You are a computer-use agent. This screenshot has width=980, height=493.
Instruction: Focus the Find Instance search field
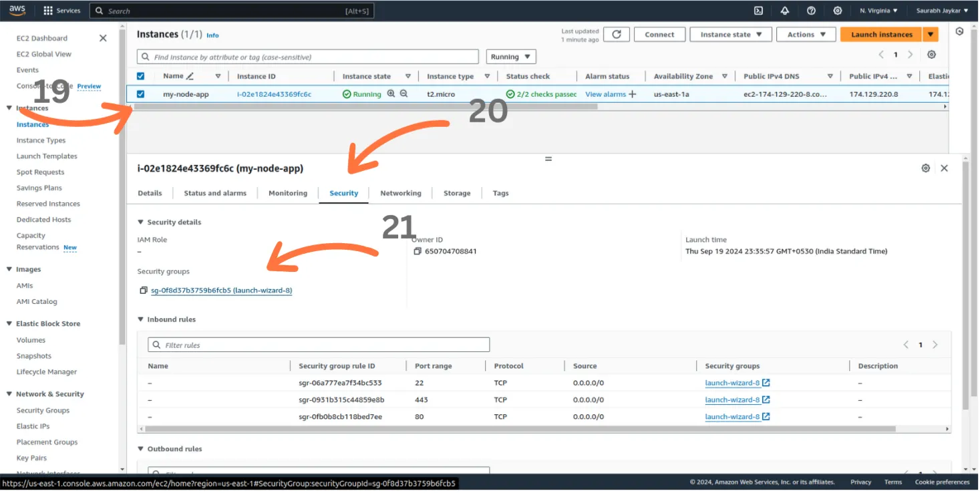point(308,57)
